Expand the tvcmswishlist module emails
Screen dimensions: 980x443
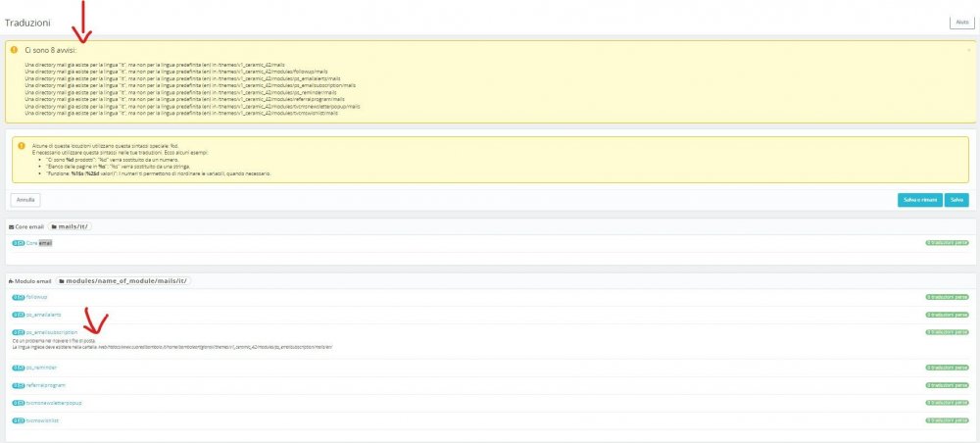[x=42, y=420]
